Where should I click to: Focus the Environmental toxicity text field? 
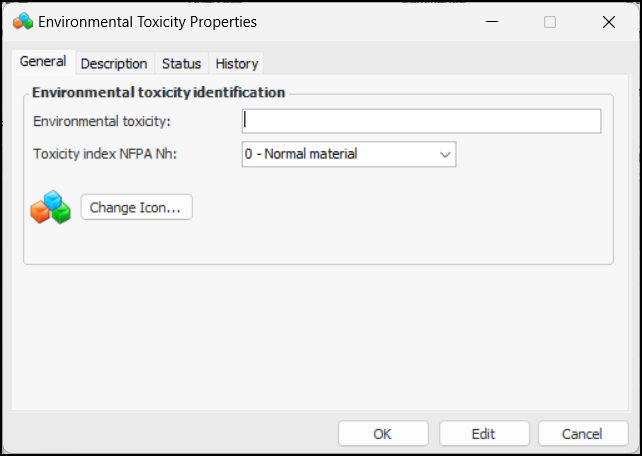pyautogui.click(x=421, y=121)
